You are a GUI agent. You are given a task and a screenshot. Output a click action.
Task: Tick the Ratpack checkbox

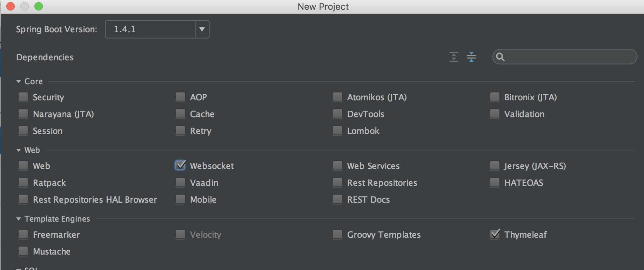click(x=24, y=182)
